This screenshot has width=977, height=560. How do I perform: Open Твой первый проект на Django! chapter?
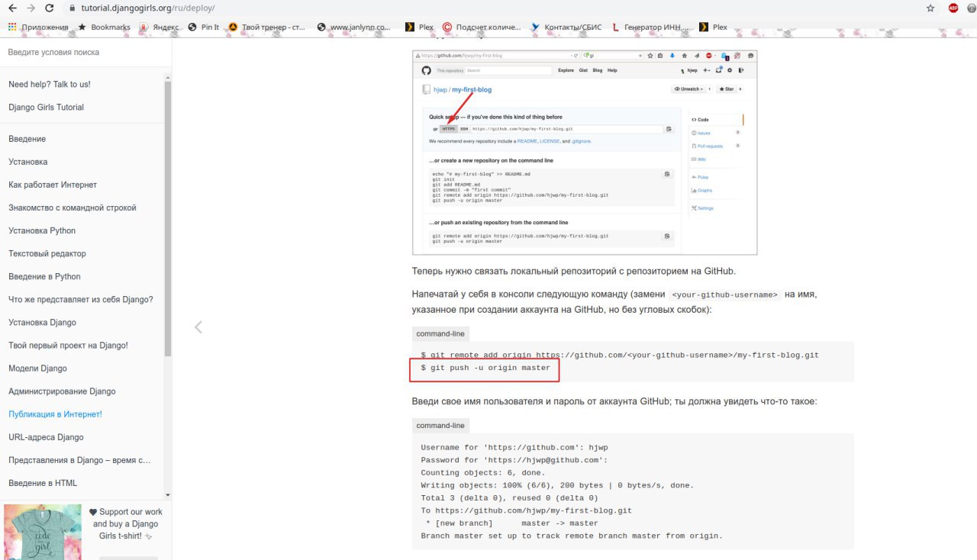tap(69, 345)
